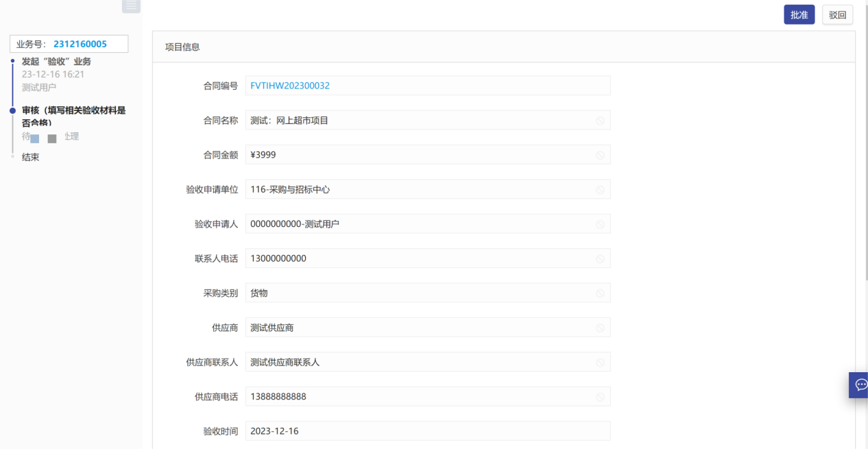This screenshot has width=868, height=449.
Task: Select the 结束 workflow step
Action: coord(31,157)
